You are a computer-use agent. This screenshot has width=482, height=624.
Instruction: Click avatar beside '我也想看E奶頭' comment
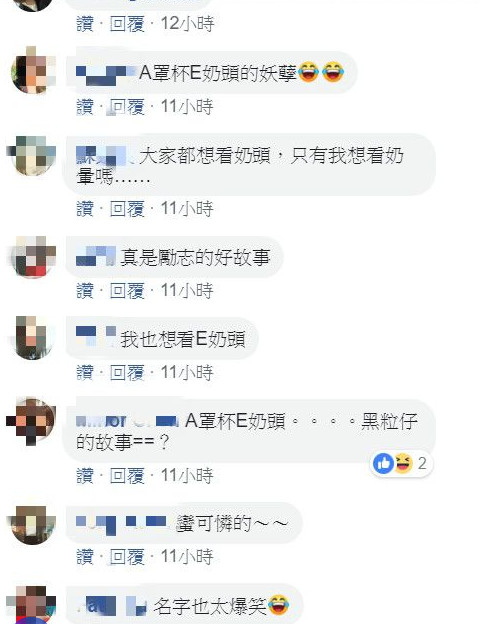point(33,337)
